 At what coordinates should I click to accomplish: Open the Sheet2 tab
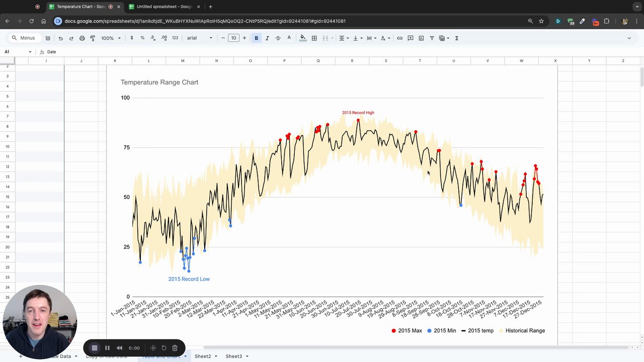203,356
